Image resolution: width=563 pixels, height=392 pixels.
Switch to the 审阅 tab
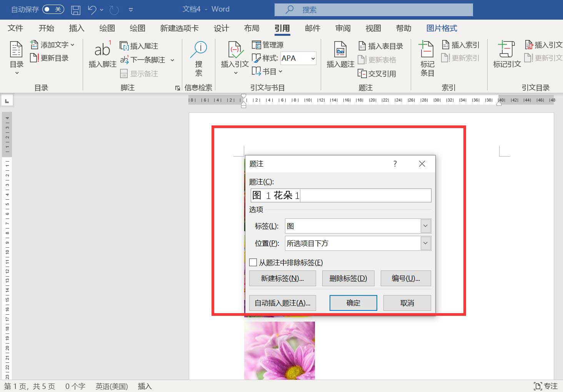tap(343, 28)
